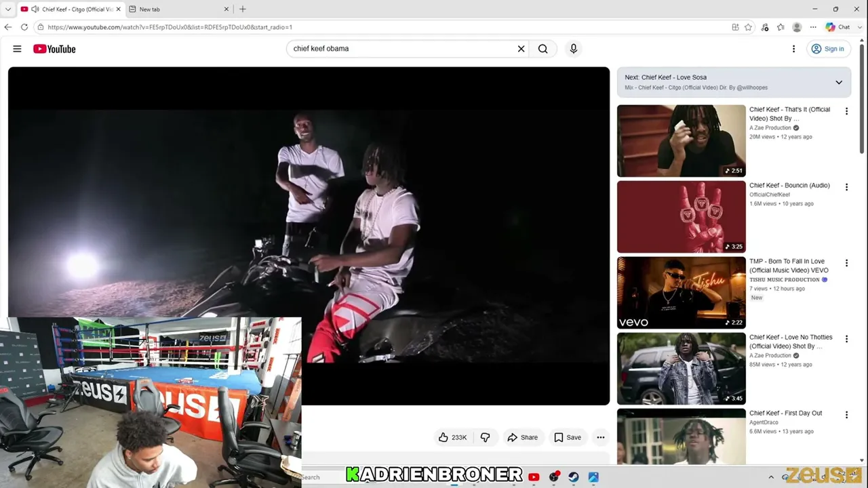Open options for First Day Out video

click(846, 415)
